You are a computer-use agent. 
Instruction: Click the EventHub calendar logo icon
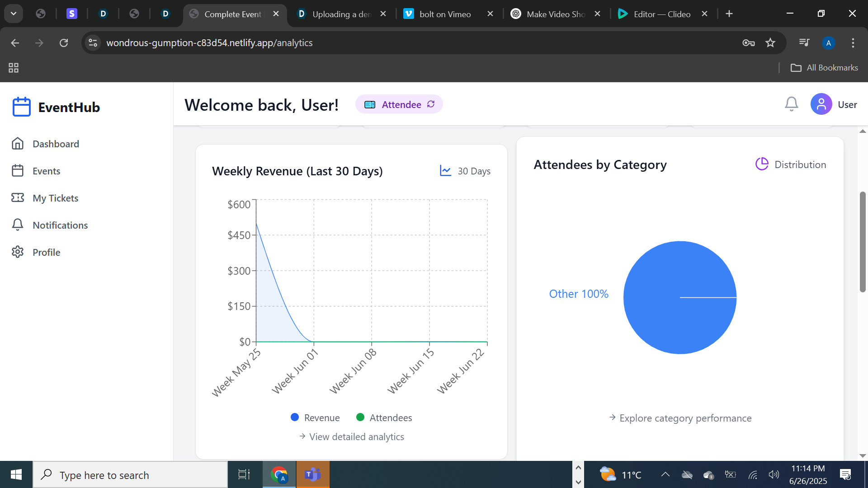point(21,107)
